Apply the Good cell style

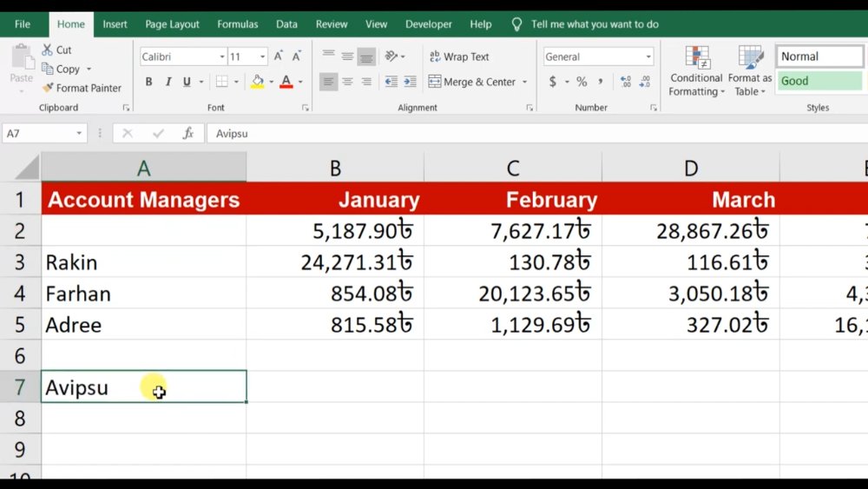[820, 81]
